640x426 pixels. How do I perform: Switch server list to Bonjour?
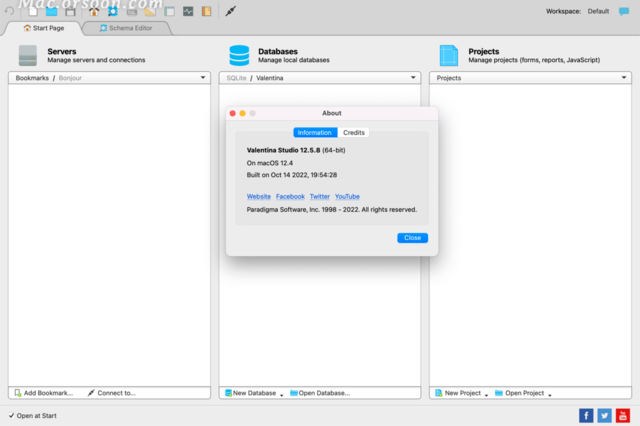70,78
